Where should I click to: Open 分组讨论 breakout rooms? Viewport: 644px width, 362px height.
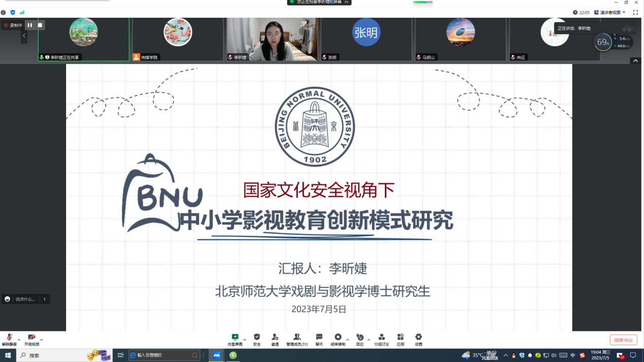click(x=382, y=339)
